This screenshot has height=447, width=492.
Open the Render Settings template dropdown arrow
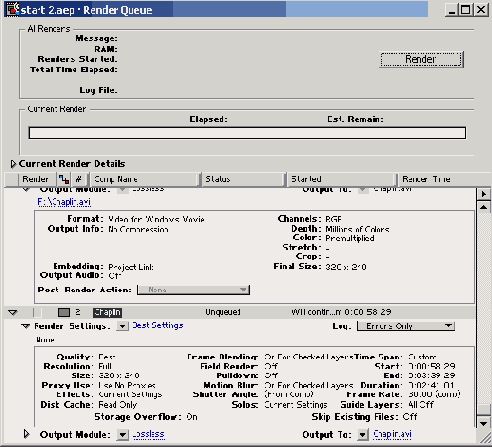(x=122, y=326)
